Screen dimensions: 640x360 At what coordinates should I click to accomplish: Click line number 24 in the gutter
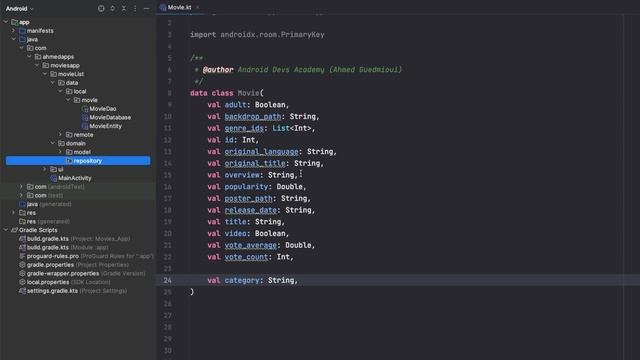(167, 280)
